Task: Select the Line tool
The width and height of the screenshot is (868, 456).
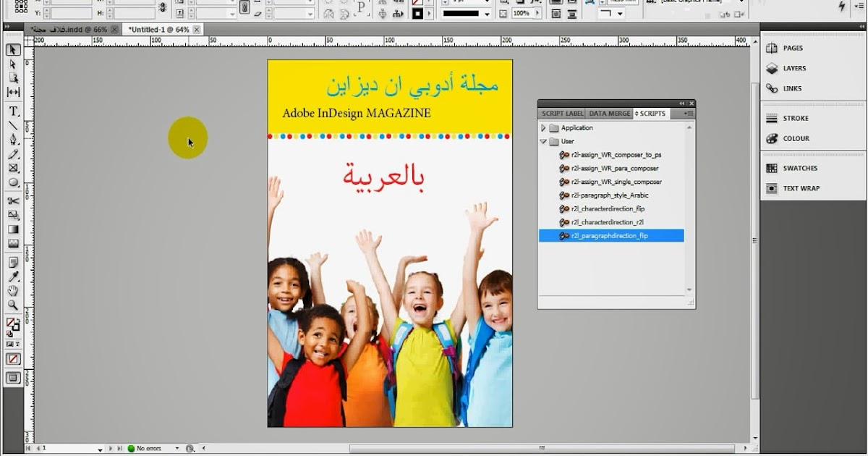Action: click(13, 125)
